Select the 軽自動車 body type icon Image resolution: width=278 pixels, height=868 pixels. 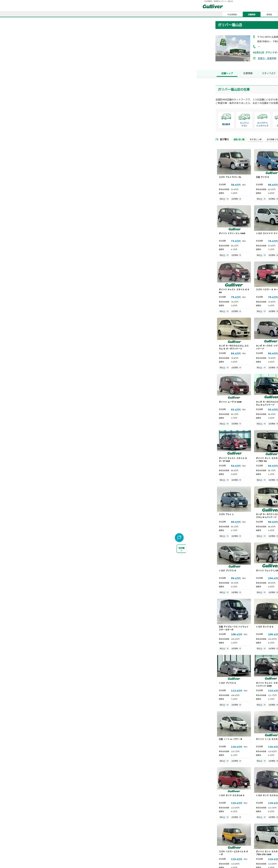(x=226, y=120)
